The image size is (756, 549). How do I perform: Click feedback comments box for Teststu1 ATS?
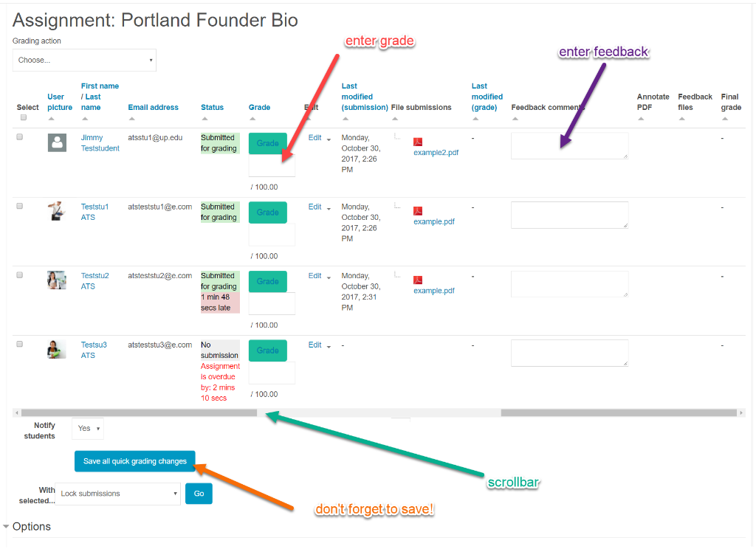(569, 215)
